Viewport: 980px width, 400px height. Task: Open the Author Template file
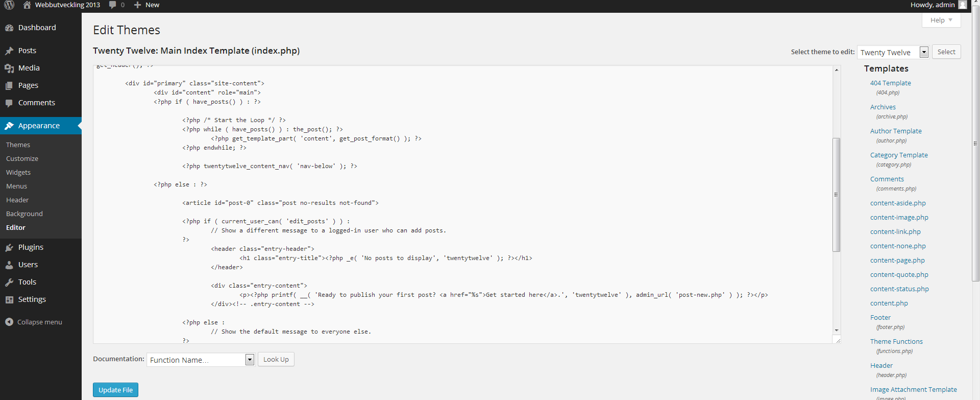896,131
